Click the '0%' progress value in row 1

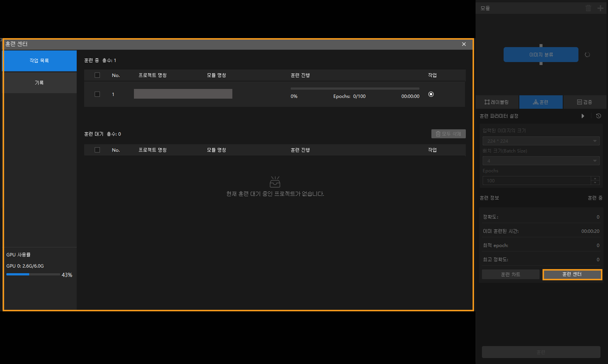(x=294, y=96)
